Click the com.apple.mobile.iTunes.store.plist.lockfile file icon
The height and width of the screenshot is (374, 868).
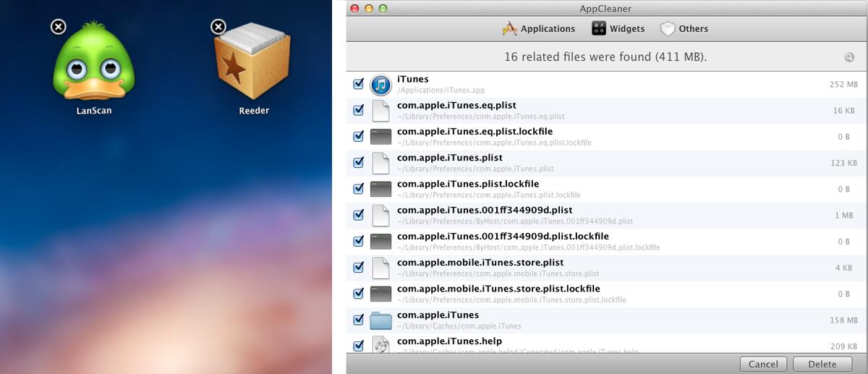pos(380,294)
